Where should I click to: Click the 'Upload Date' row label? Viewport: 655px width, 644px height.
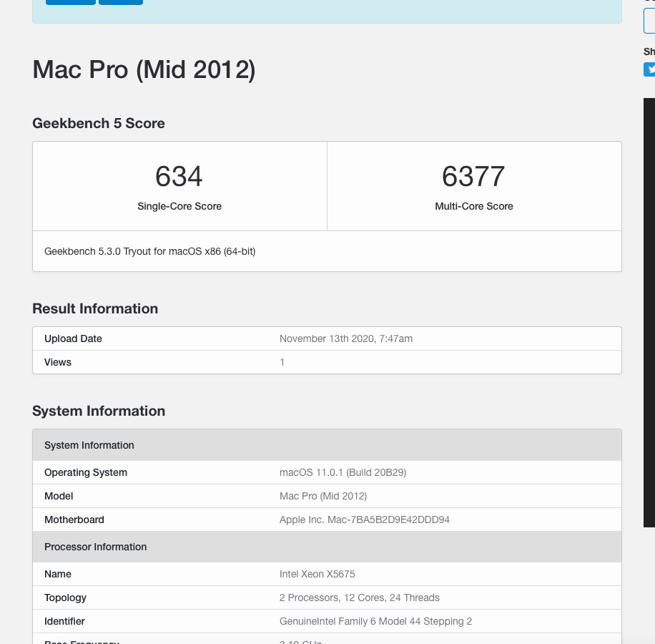[x=73, y=338]
